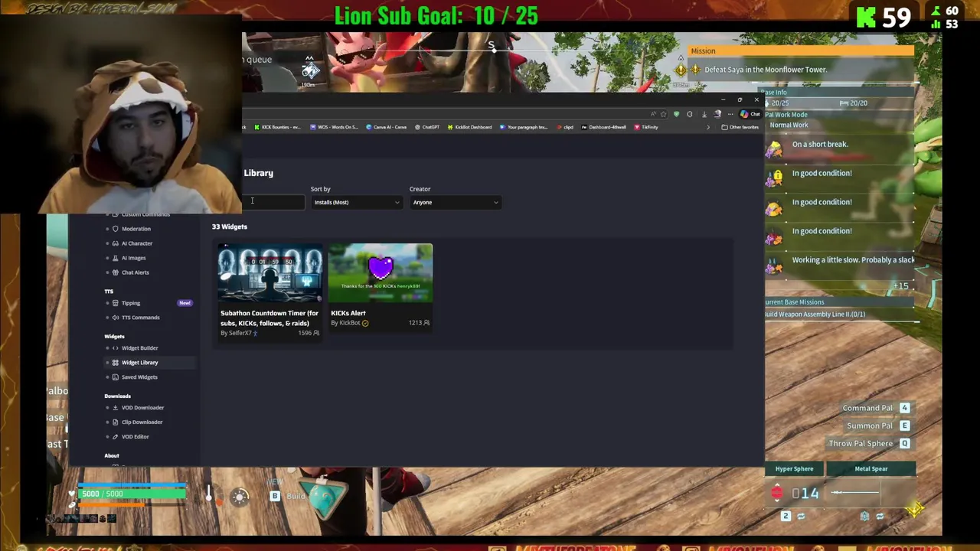
Task: Click 'Working a little slow' Pal status
Action: pyautogui.click(x=854, y=260)
